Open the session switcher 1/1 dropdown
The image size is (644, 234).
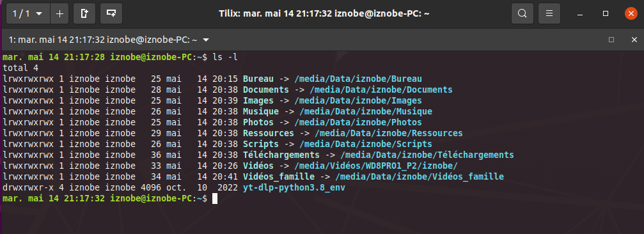[x=28, y=13]
